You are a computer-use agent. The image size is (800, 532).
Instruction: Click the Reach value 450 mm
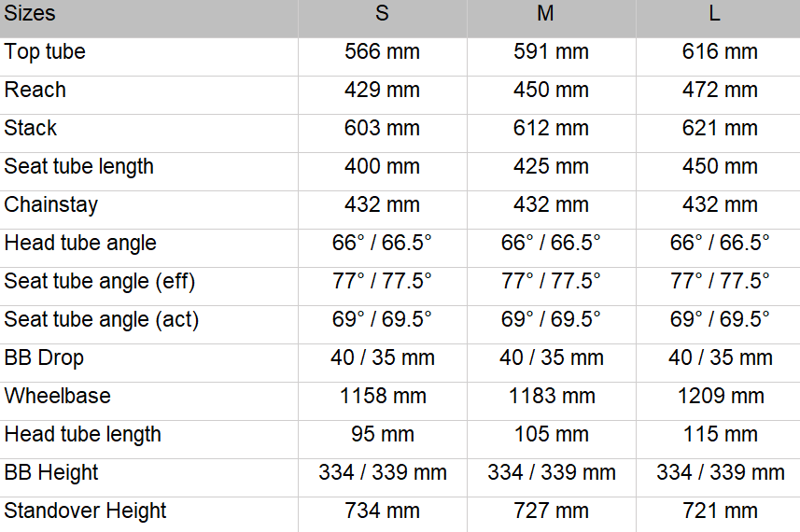[x=551, y=91]
